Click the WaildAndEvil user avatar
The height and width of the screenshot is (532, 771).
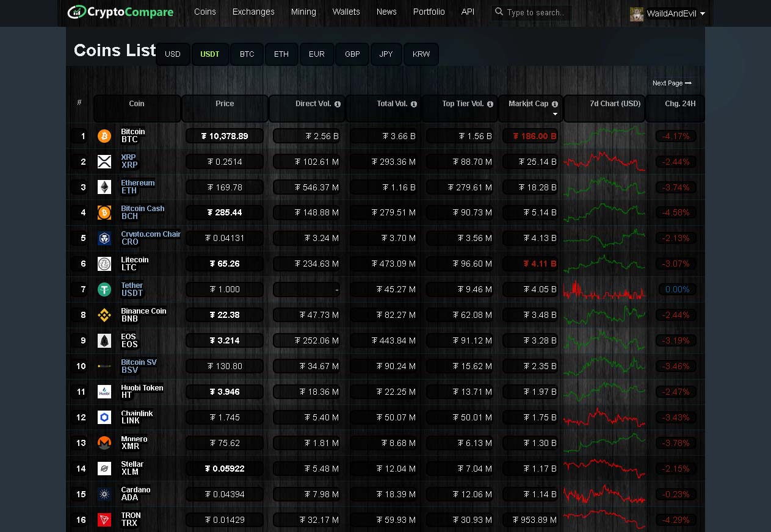click(637, 14)
